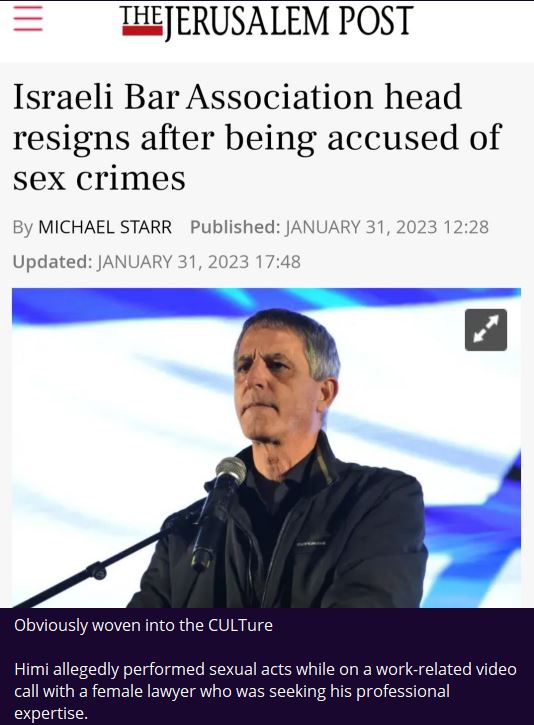
Task: Click 'sex crimes' in the headline
Action: 99,178
